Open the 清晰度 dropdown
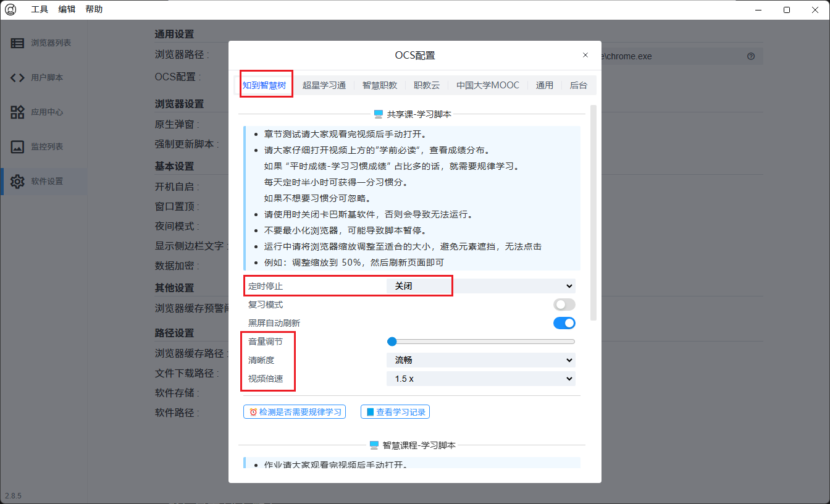Screen dimensions: 830x504 click(480, 360)
